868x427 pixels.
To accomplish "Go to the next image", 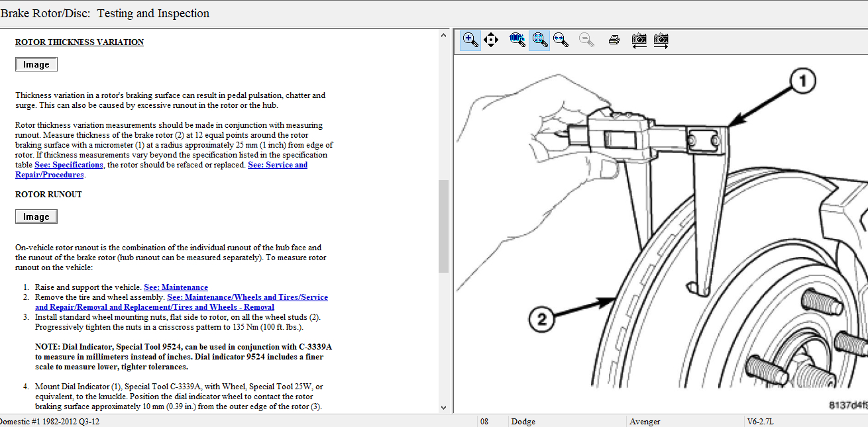I will 661,40.
